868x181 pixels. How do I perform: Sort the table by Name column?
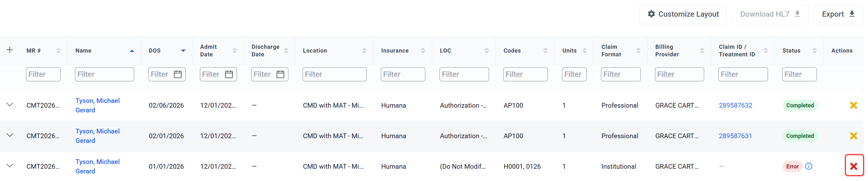(x=132, y=51)
